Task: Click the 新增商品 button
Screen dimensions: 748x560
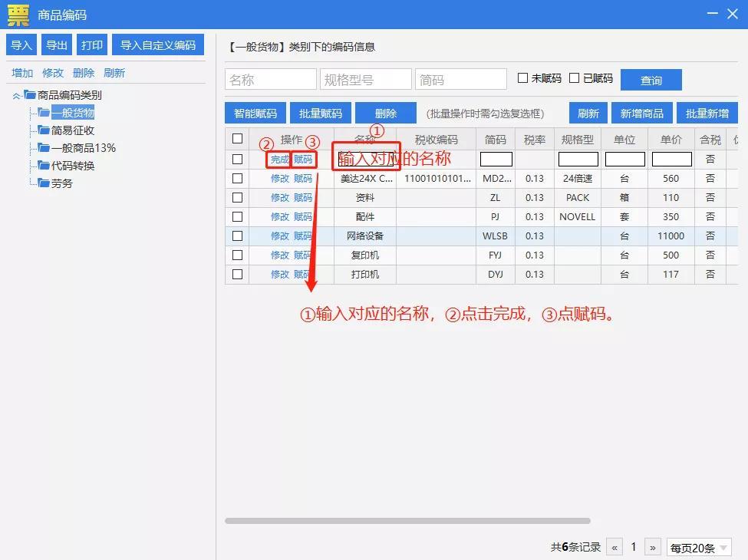Action: pyautogui.click(x=641, y=113)
